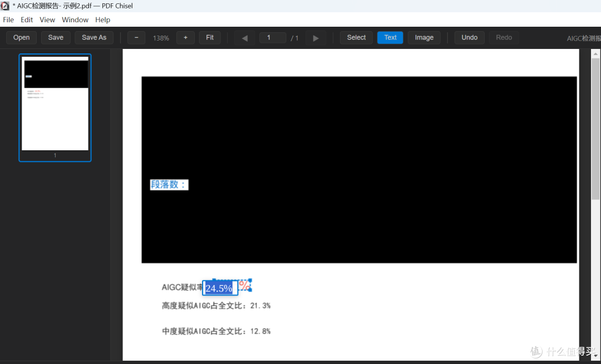Click the PDF Chisel app icon in title bar

tap(4, 6)
